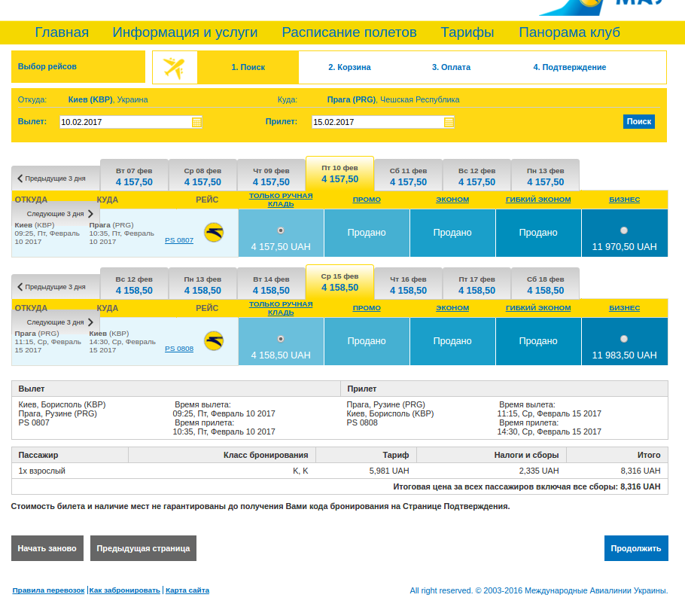685x616 pixels.
Task: Open Информация и услуги menu
Action: coord(184,32)
